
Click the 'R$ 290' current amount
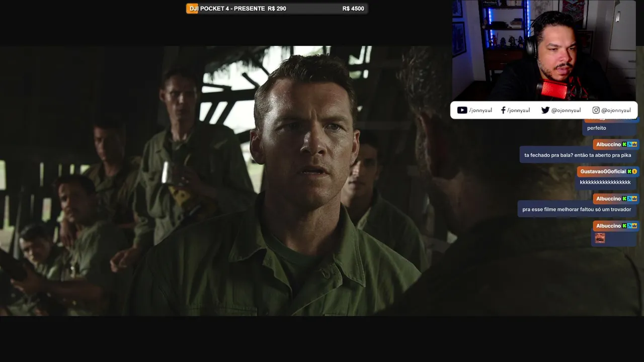[277, 9]
